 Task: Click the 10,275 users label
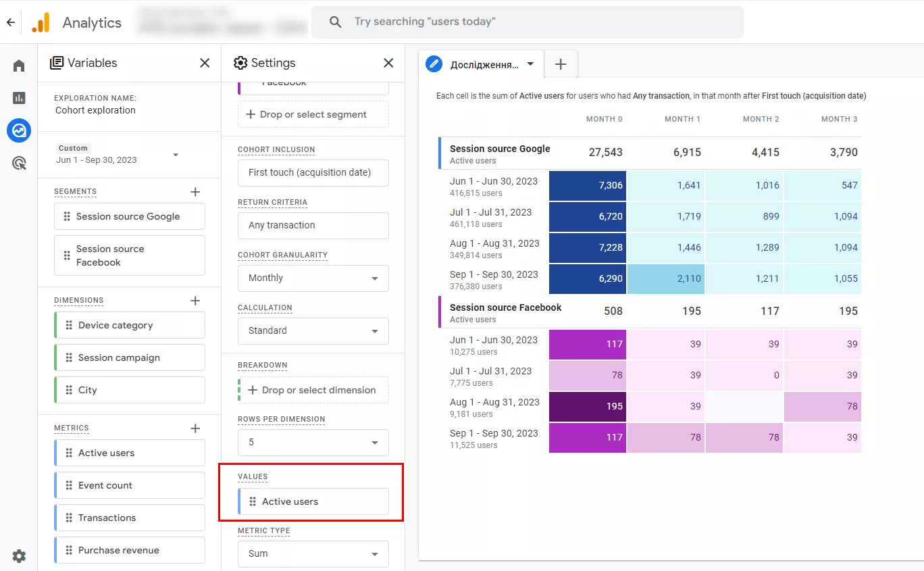point(473,352)
